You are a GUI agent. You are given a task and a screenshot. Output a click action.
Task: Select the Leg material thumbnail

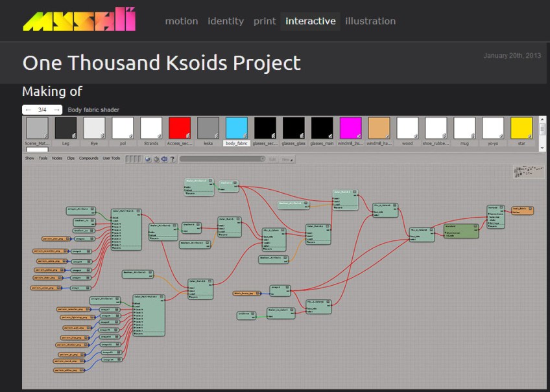(x=66, y=128)
